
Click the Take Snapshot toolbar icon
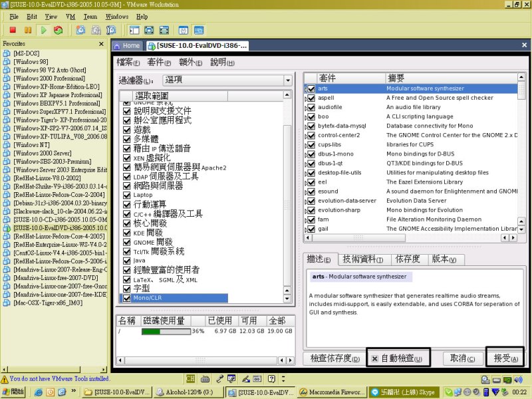(80, 30)
